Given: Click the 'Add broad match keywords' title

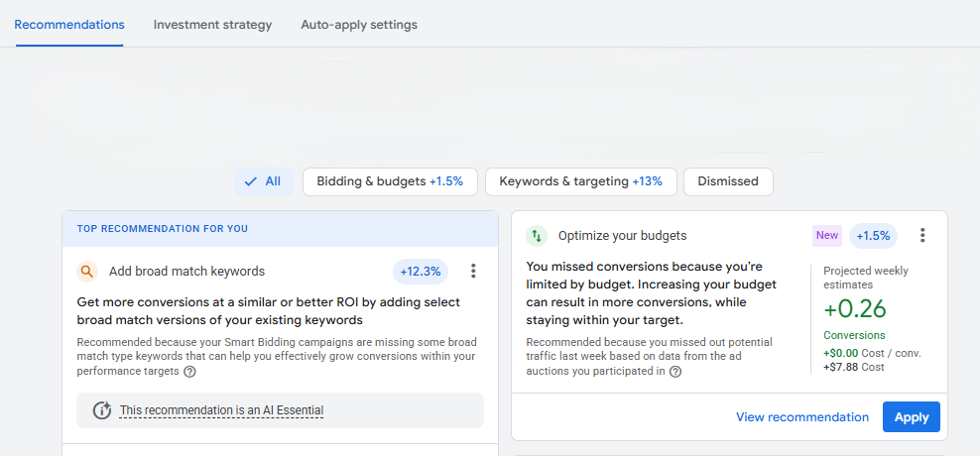Looking at the screenshot, I should click(x=186, y=272).
